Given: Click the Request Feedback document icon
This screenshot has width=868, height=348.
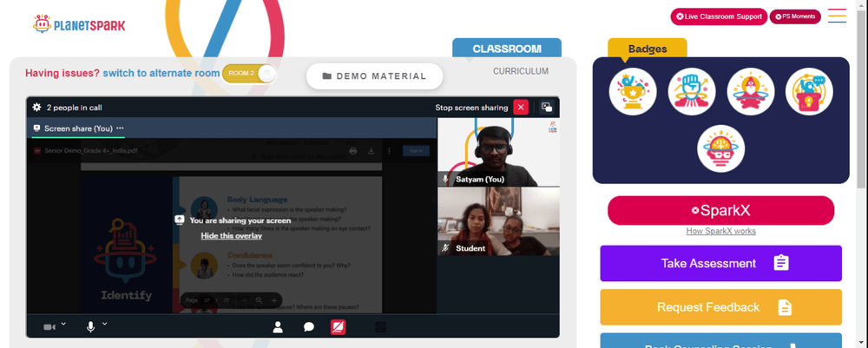Looking at the screenshot, I should pos(785,307).
